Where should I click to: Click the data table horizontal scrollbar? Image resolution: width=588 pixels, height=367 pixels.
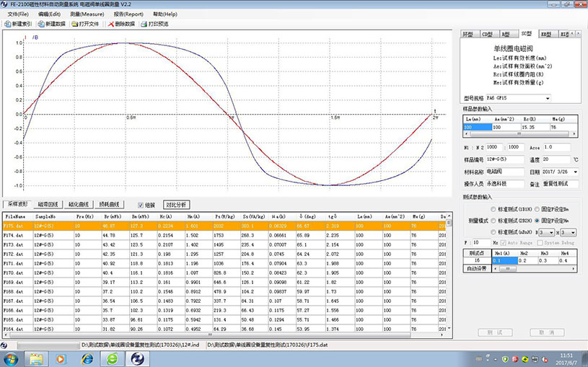pos(224,335)
